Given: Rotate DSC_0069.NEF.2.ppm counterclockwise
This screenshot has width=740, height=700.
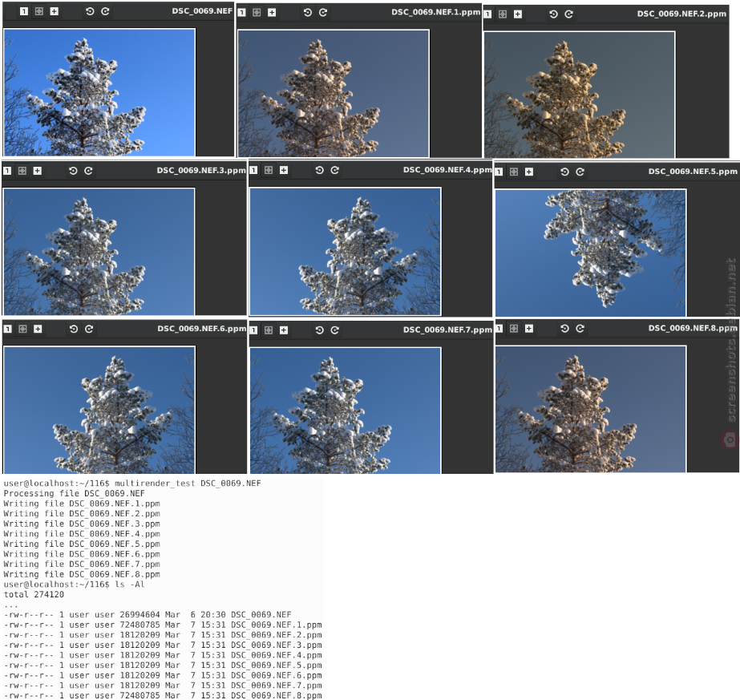Looking at the screenshot, I should pyautogui.click(x=553, y=14).
